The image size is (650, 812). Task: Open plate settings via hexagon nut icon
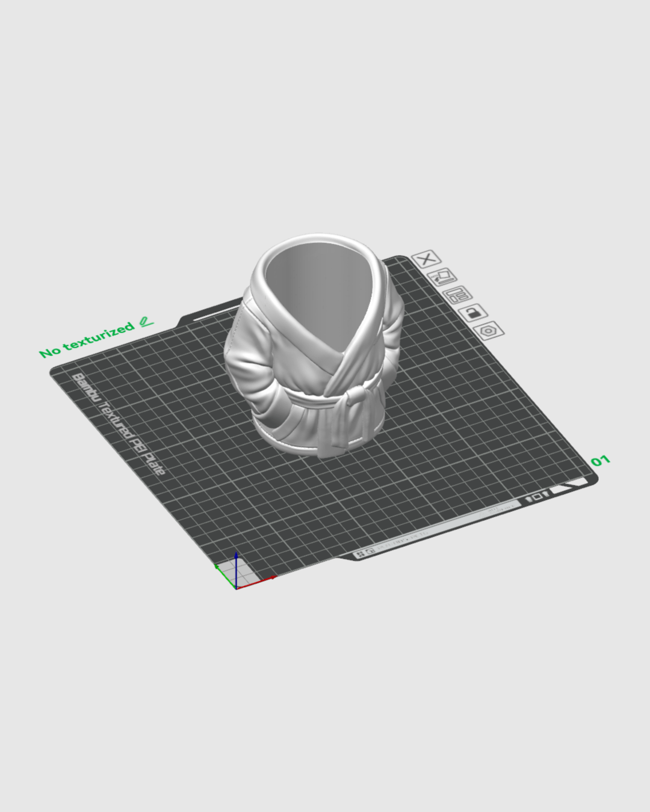(x=489, y=330)
